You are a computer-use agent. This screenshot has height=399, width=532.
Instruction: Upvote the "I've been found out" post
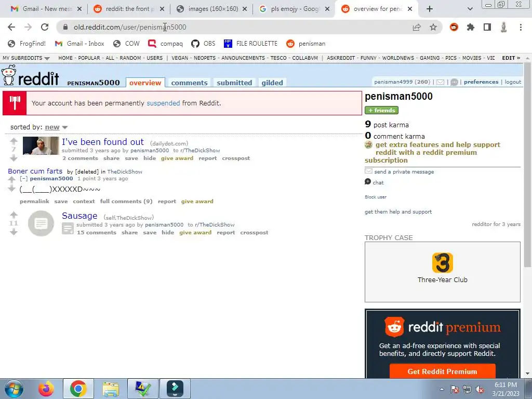click(14, 141)
